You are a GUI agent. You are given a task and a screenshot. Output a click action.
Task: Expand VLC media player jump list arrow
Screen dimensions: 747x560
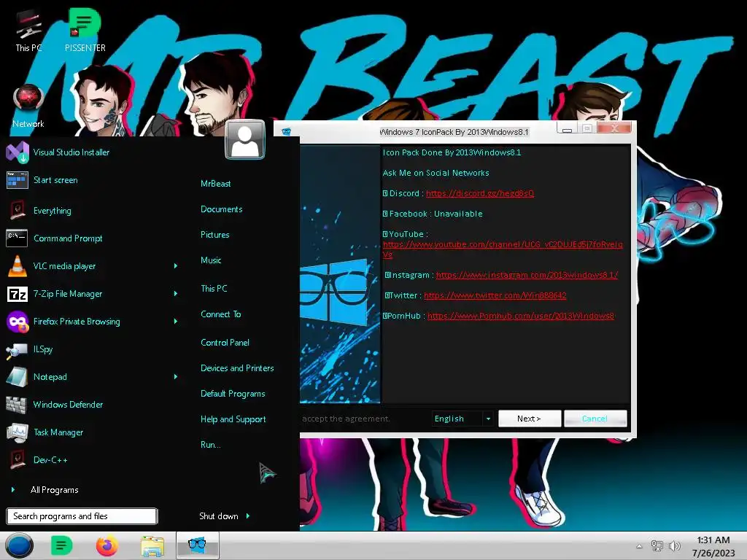(176, 265)
